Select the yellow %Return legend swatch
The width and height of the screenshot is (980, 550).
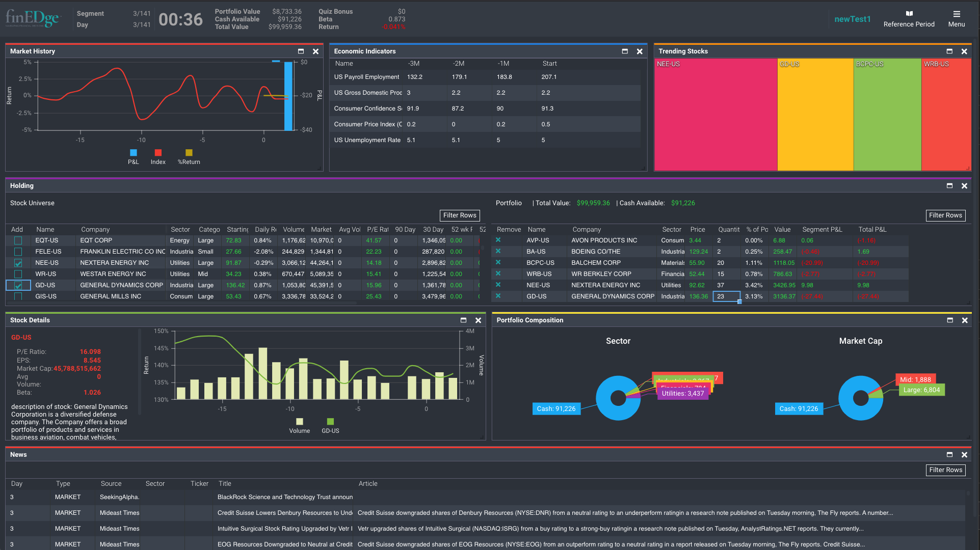(189, 152)
